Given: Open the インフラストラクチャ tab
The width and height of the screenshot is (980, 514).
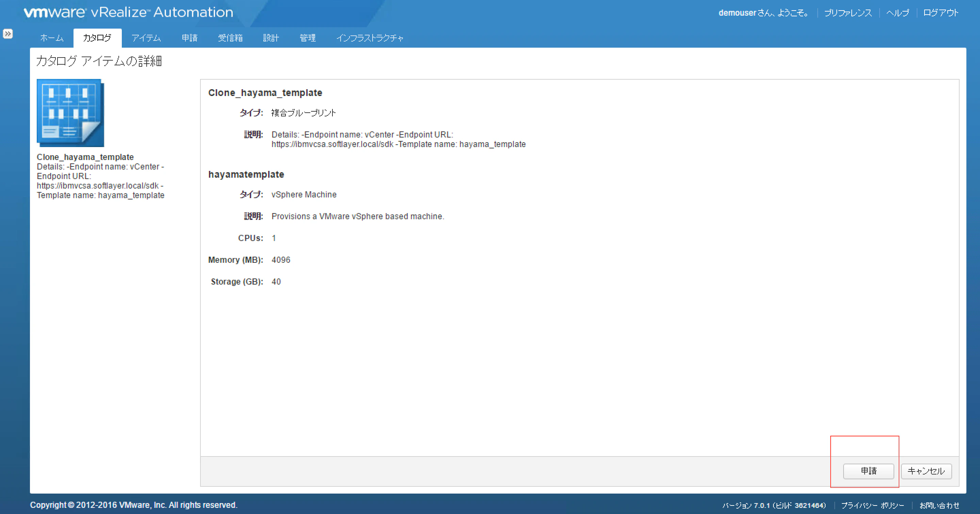Looking at the screenshot, I should (x=371, y=38).
